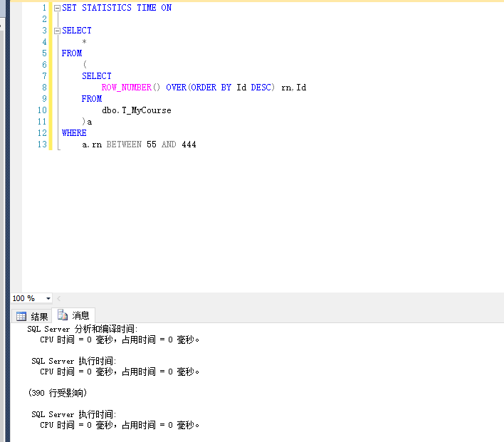Place cursor on empty line 2
Screen dimensions: 504x442
tap(142, 19)
